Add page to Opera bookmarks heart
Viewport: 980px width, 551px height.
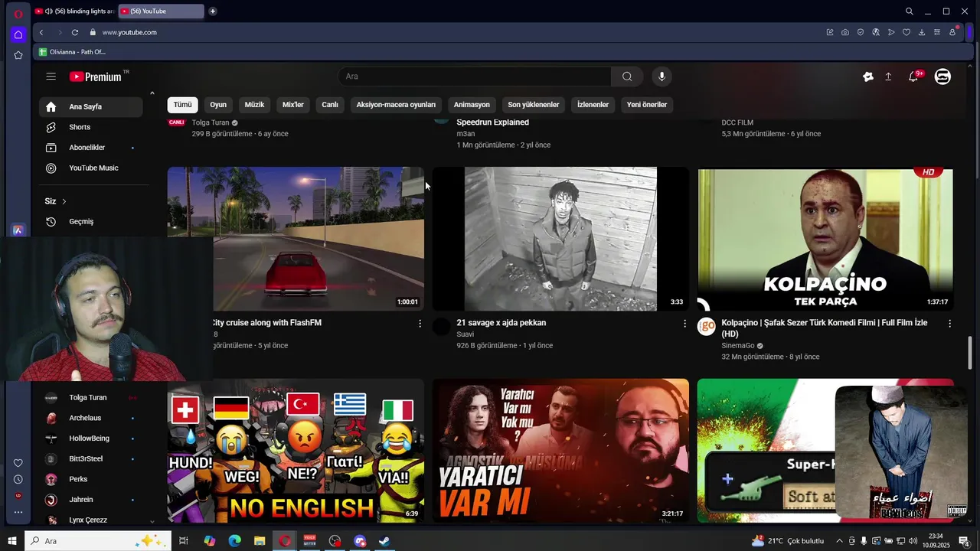906,32
